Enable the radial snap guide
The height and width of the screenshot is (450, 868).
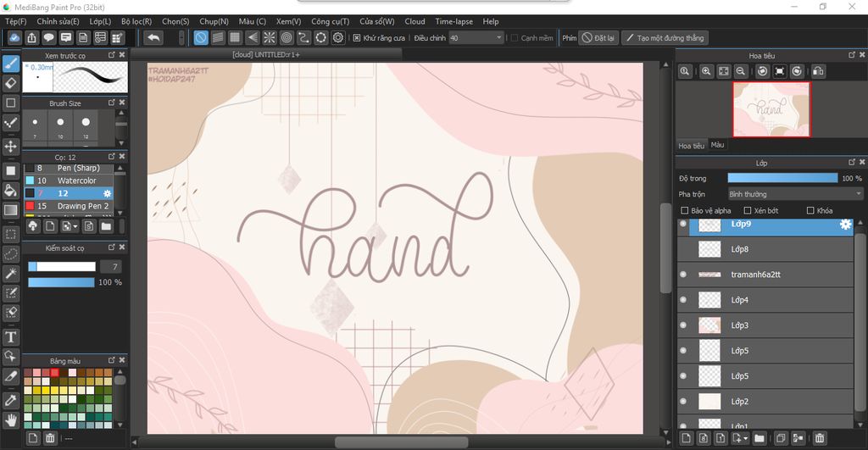[x=269, y=37]
